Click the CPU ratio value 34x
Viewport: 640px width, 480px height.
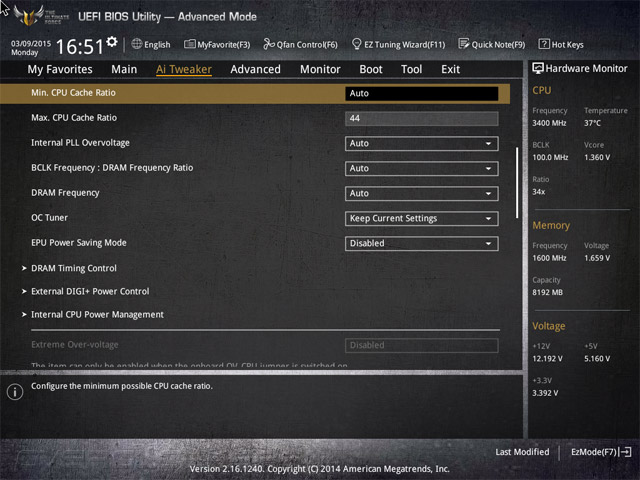coord(538,191)
